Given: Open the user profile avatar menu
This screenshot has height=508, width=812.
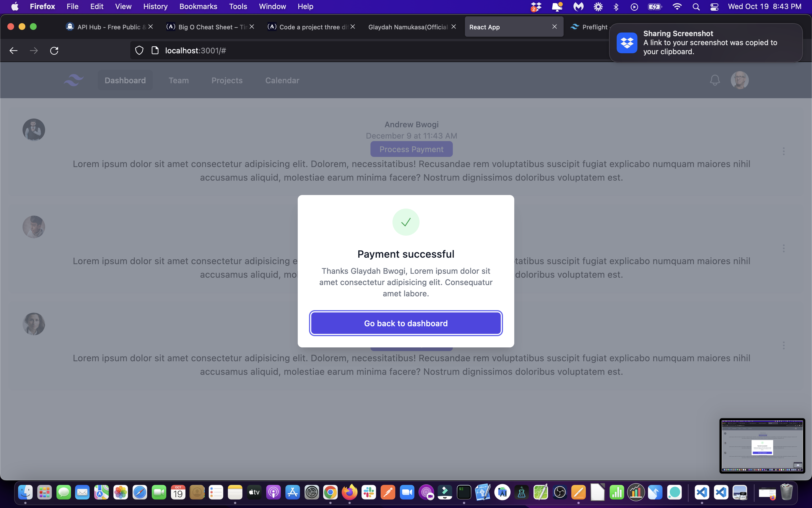Looking at the screenshot, I should coord(740,80).
